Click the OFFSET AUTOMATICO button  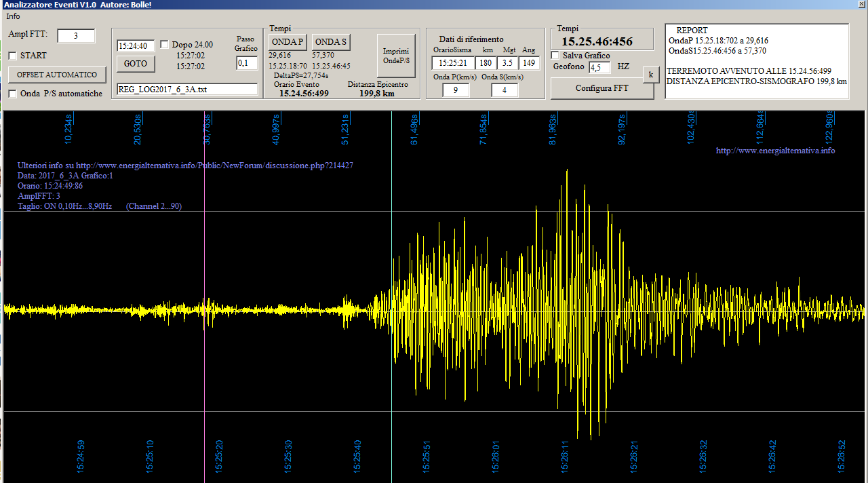point(57,75)
